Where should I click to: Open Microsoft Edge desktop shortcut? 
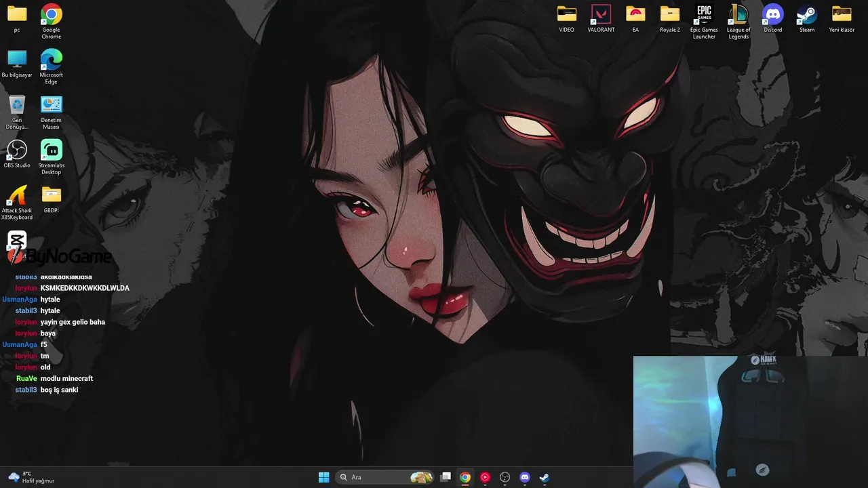coord(51,66)
